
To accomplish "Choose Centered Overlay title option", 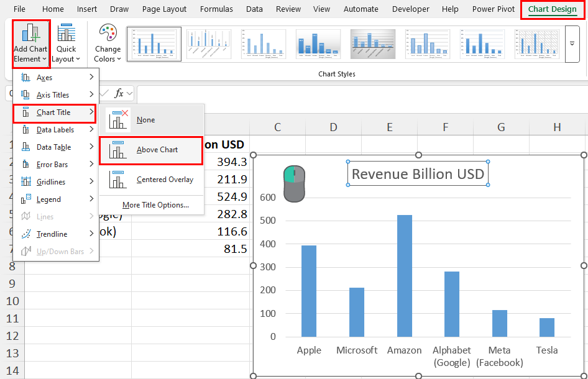I will point(152,180).
